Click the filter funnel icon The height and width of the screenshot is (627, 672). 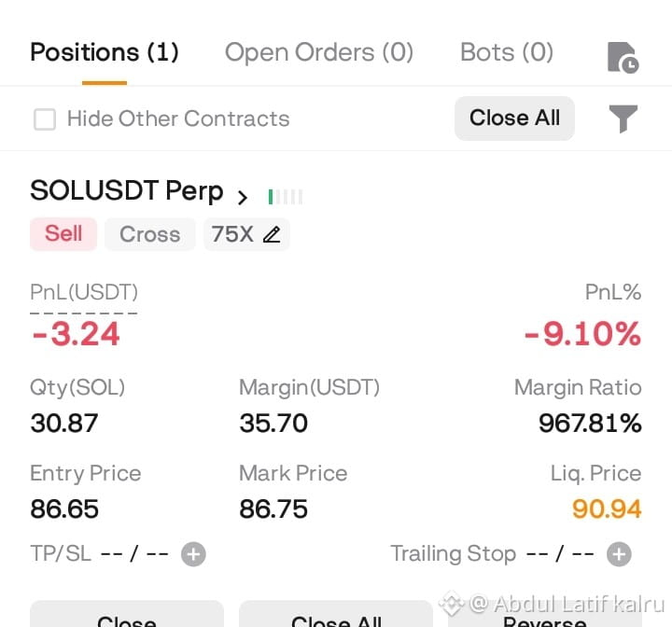[623, 118]
